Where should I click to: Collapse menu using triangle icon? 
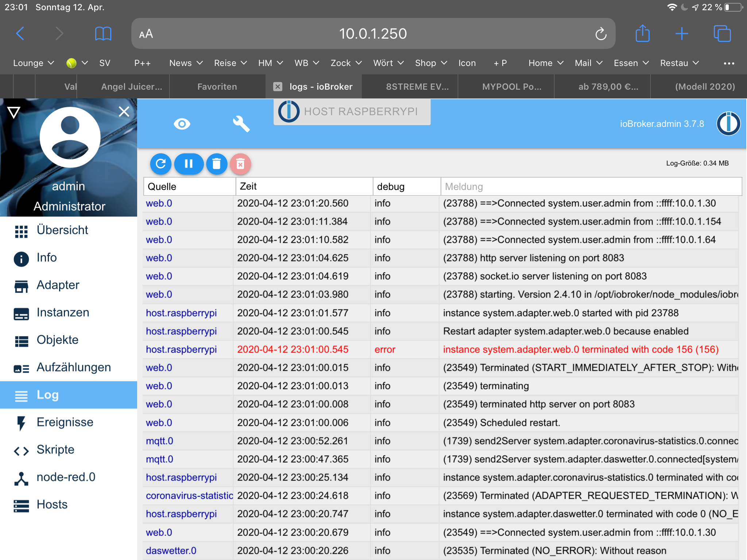tap(13, 112)
